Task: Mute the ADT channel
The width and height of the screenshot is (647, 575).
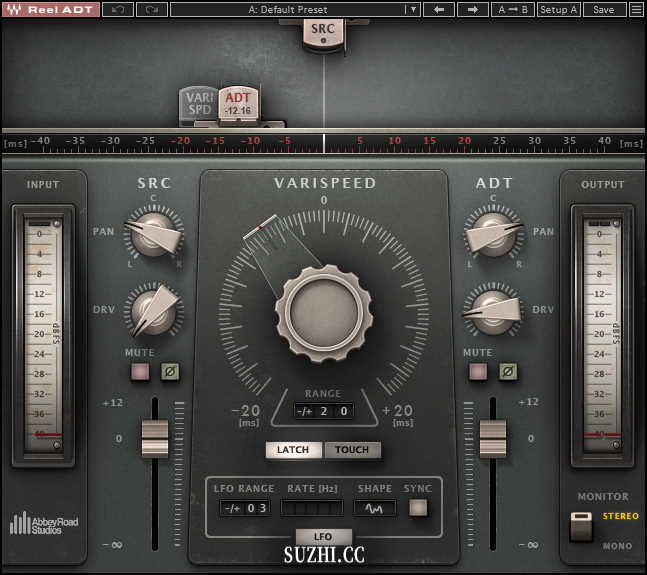Action: pos(478,372)
